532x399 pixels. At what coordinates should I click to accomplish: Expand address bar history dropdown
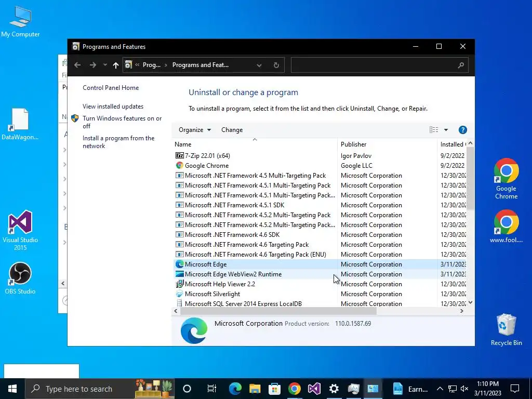pyautogui.click(x=259, y=65)
